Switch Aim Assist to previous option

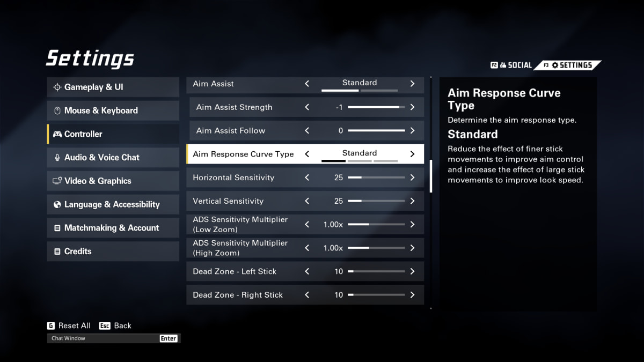point(307,84)
